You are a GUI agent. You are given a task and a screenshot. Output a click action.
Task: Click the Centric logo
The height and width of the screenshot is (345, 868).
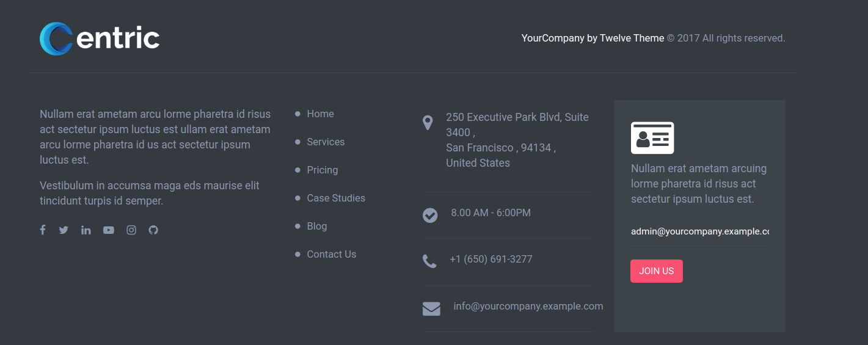100,38
